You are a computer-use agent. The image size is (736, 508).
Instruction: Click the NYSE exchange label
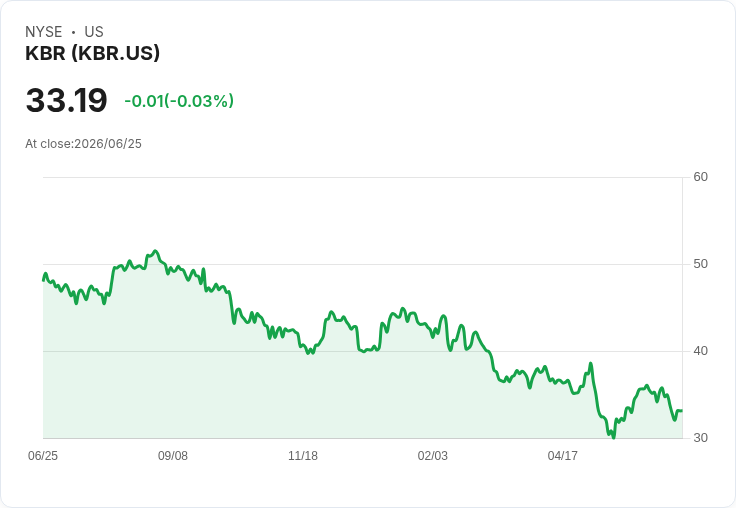(44, 32)
